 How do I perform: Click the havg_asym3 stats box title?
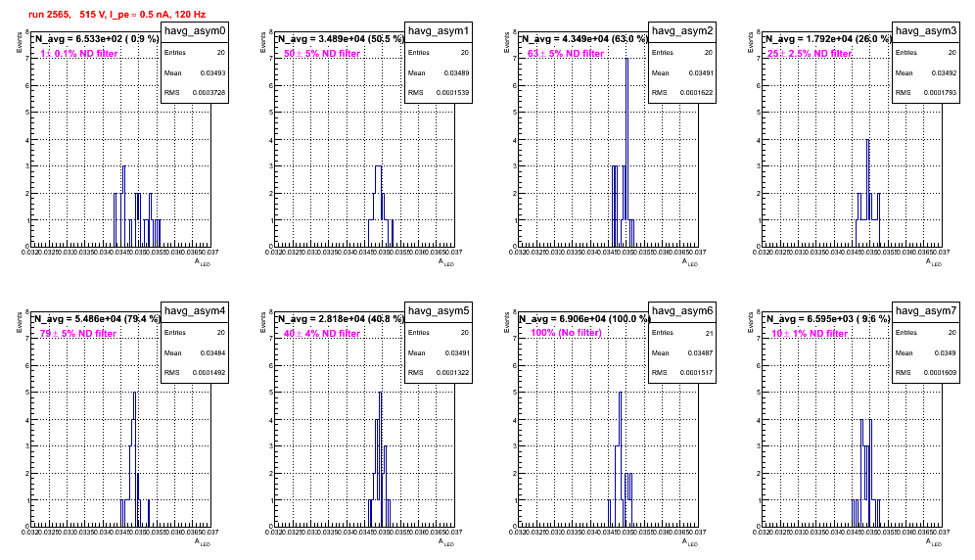point(926,31)
